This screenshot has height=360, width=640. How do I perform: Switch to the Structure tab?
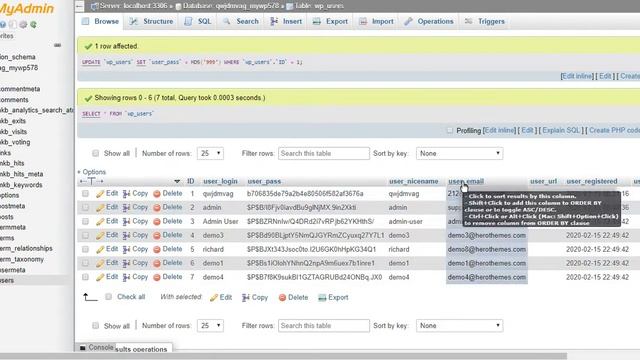click(151, 21)
